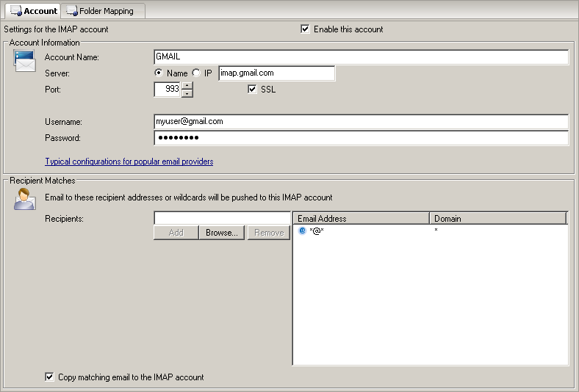Click the Account tab icon

[x=15, y=11]
